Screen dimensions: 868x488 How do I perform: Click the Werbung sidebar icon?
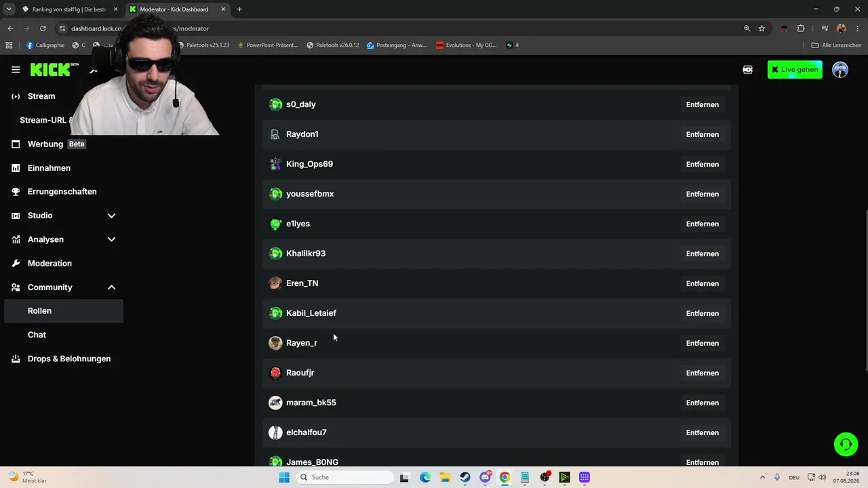(16, 144)
